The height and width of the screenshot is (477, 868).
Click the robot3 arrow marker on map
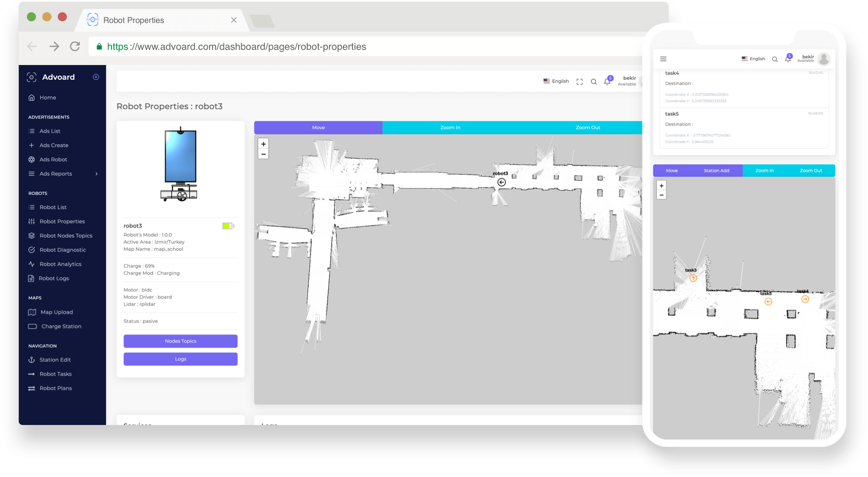pos(502,182)
